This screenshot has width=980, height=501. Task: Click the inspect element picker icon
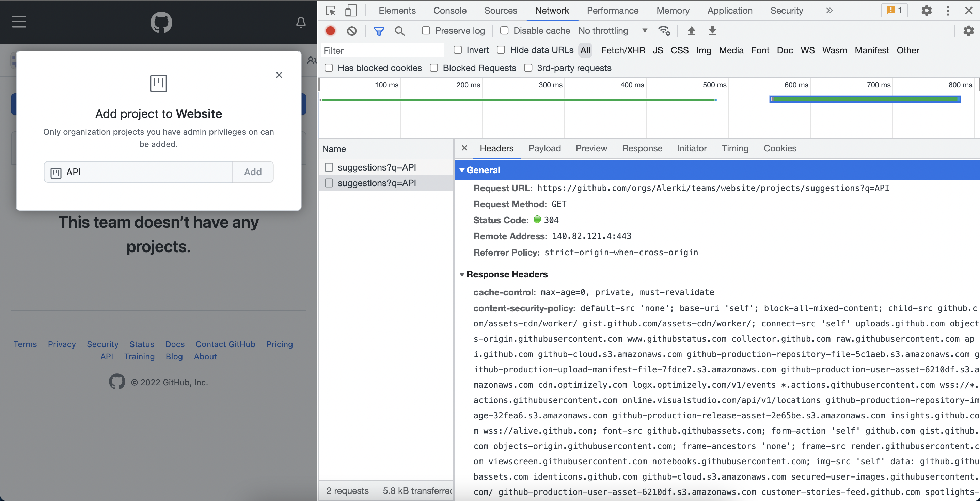click(x=331, y=11)
